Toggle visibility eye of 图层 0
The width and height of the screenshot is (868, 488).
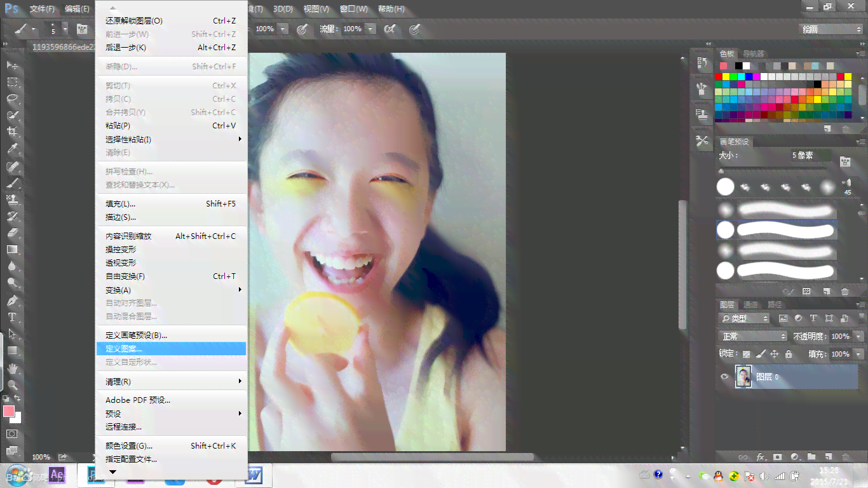724,377
